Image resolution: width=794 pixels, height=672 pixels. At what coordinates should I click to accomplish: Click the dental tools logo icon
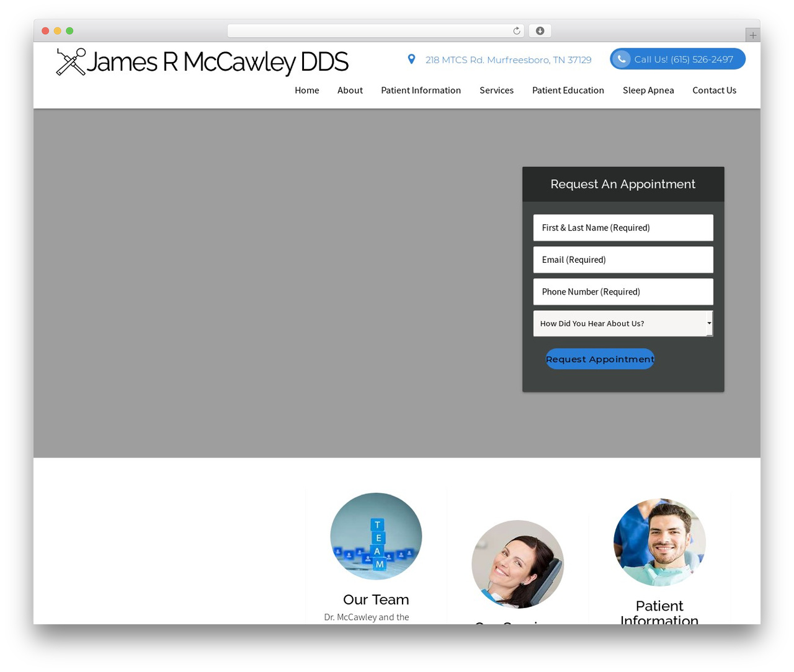(71, 62)
